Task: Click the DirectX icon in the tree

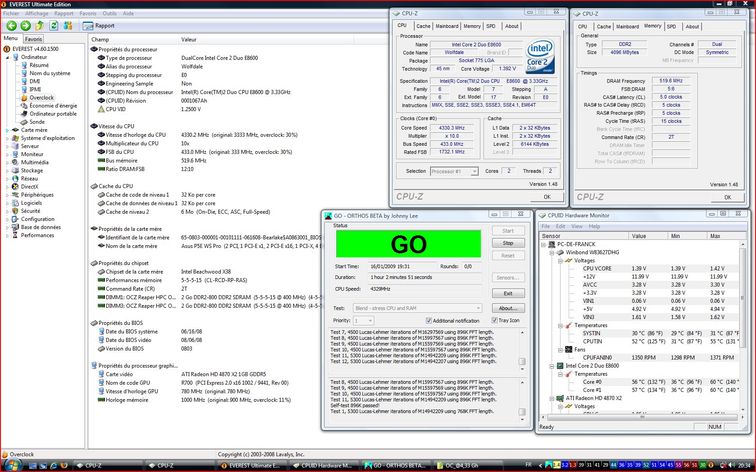Action: coord(15,187)
